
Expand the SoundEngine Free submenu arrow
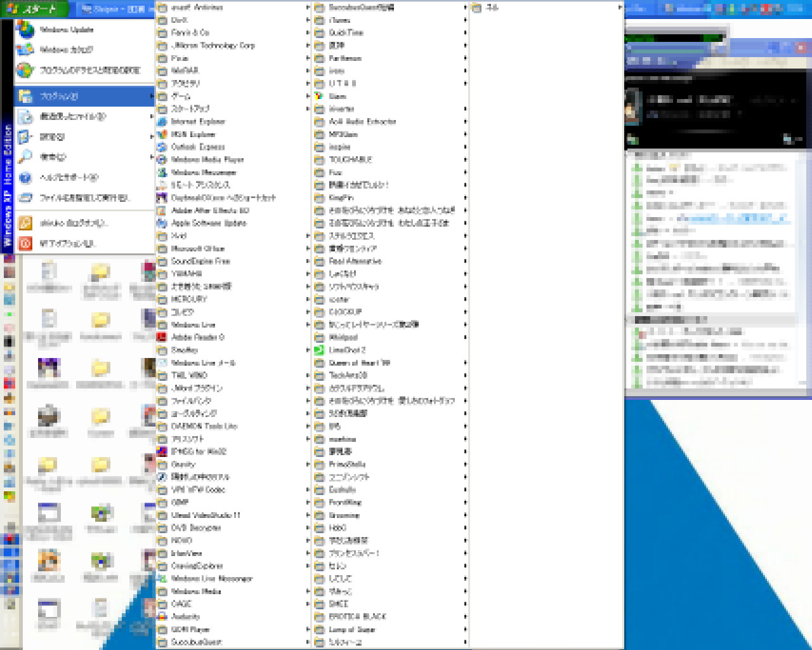[x=308, y=261]
